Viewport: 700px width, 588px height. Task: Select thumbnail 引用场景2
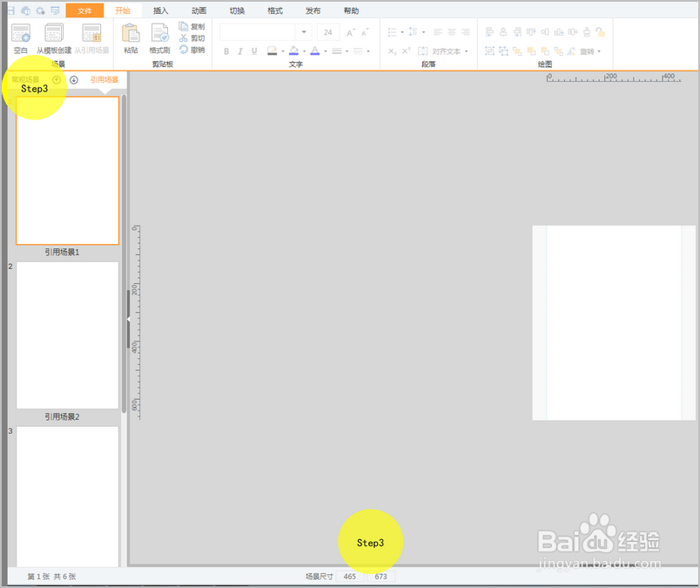click(67, 335)
